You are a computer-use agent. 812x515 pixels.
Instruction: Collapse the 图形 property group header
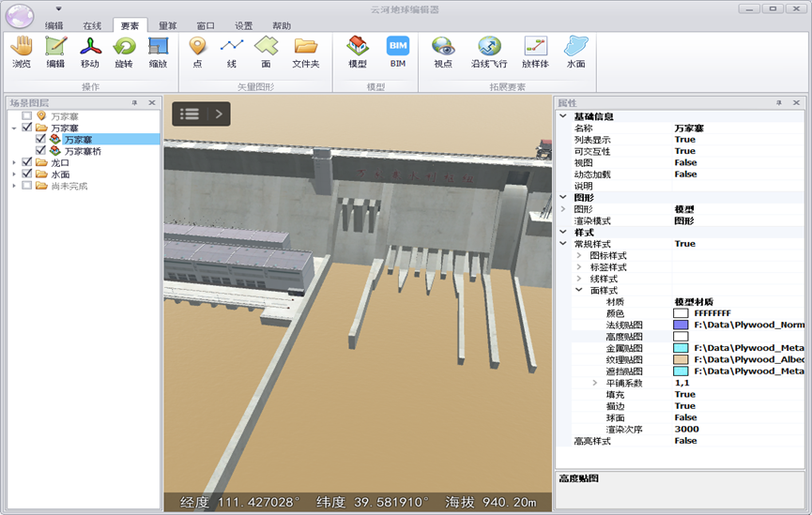(563, 197)
